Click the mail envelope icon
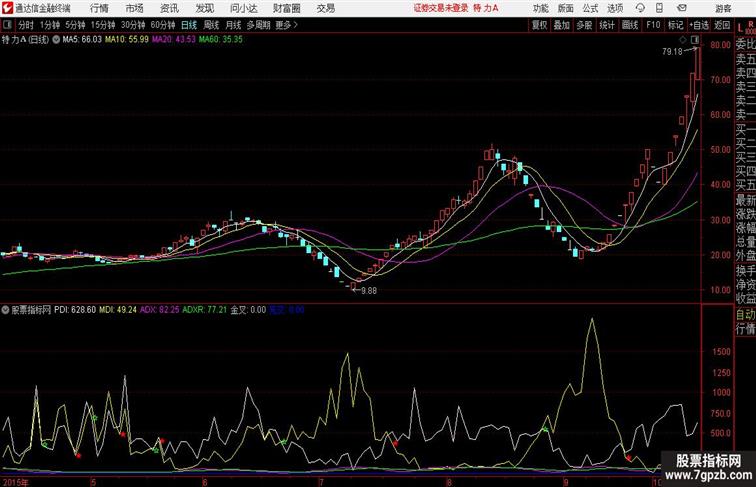The image size is (756, 487). click(x=682, y=8)
